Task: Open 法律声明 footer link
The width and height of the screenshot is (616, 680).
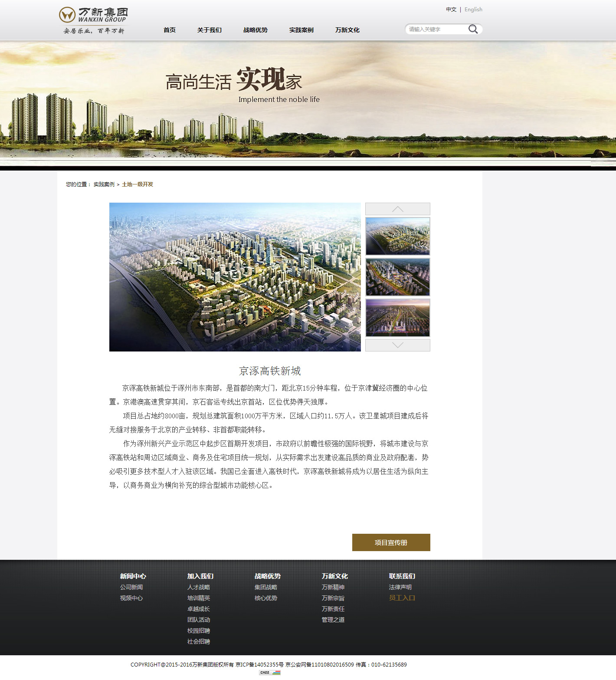Action: [400, 587]
